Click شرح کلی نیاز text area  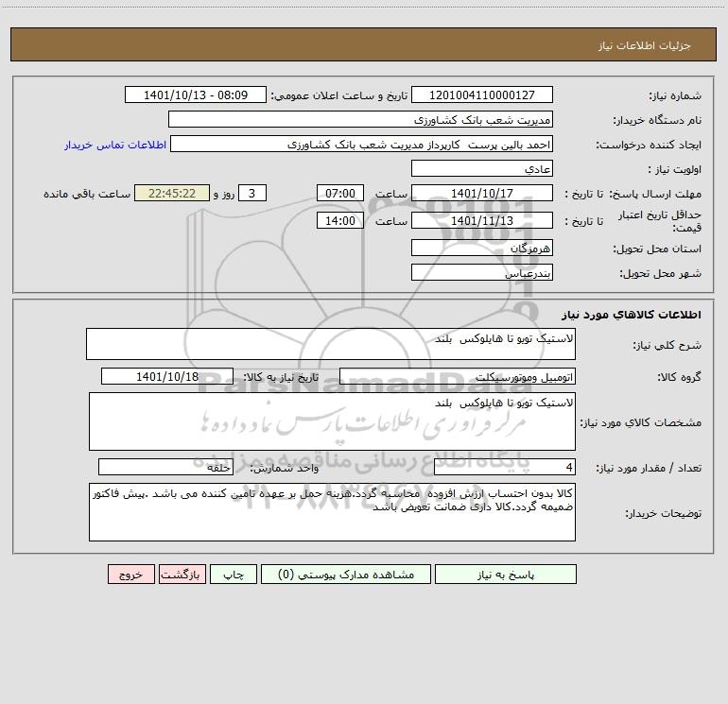coord(331,344)
